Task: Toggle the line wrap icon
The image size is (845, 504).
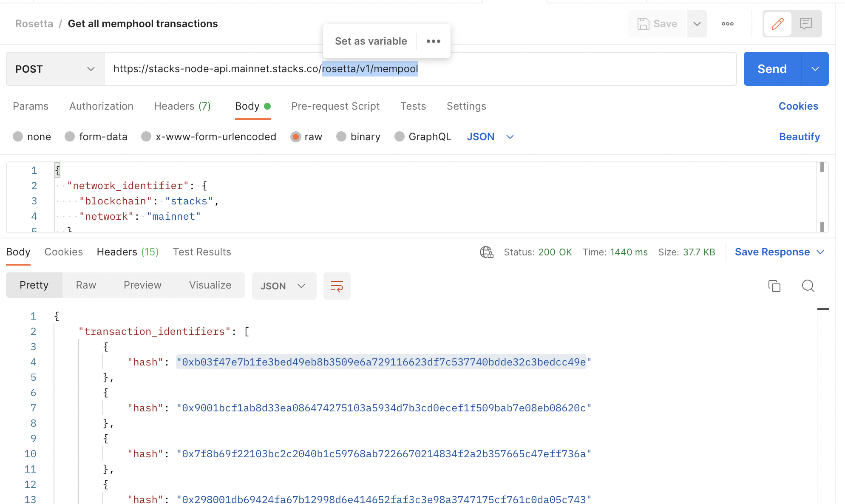Action: [337, 286]
